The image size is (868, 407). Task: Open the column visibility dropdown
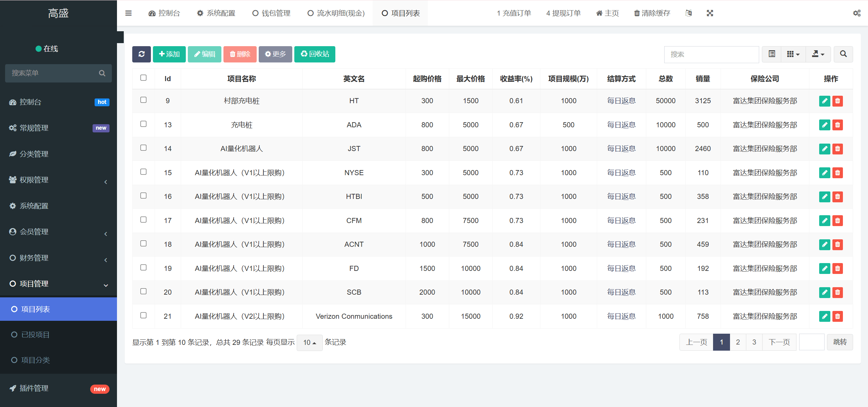click(793, 54)
